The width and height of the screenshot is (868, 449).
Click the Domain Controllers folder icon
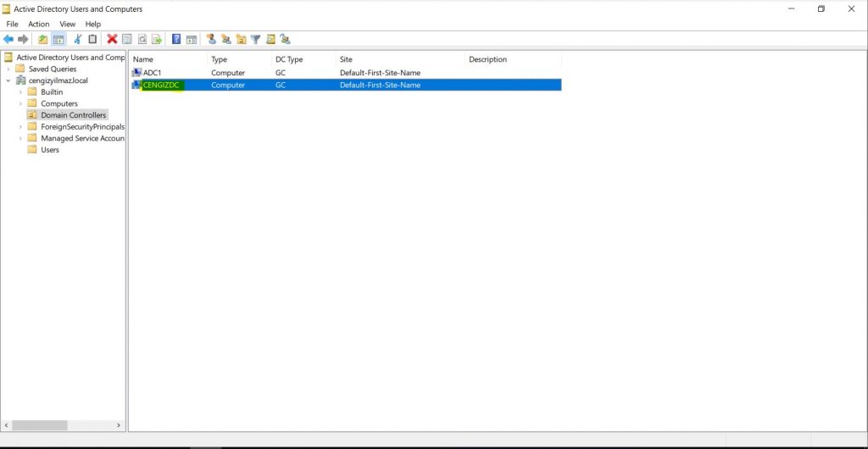[32, 115]
